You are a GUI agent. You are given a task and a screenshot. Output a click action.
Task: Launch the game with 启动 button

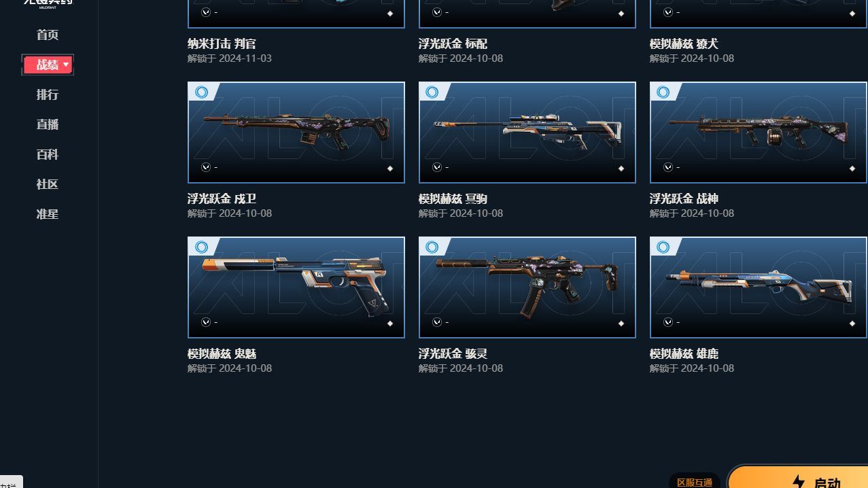tap(798, 477)
